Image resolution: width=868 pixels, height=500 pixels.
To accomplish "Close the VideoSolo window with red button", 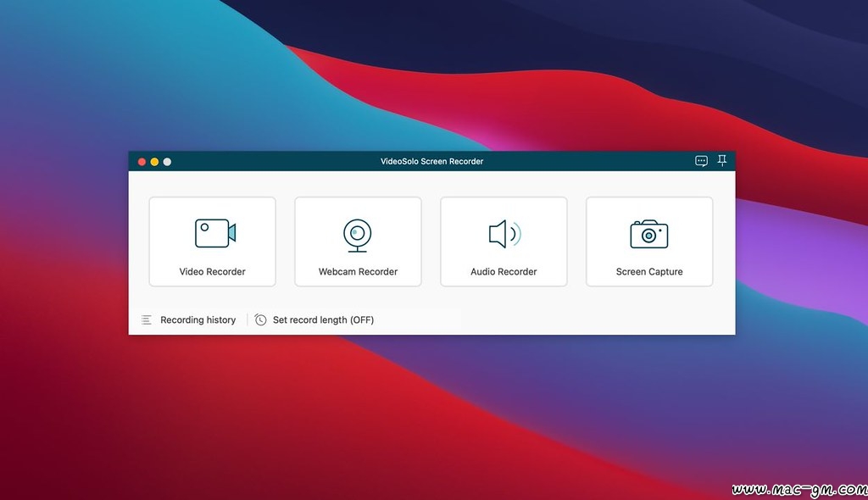I will click(142, 162).
